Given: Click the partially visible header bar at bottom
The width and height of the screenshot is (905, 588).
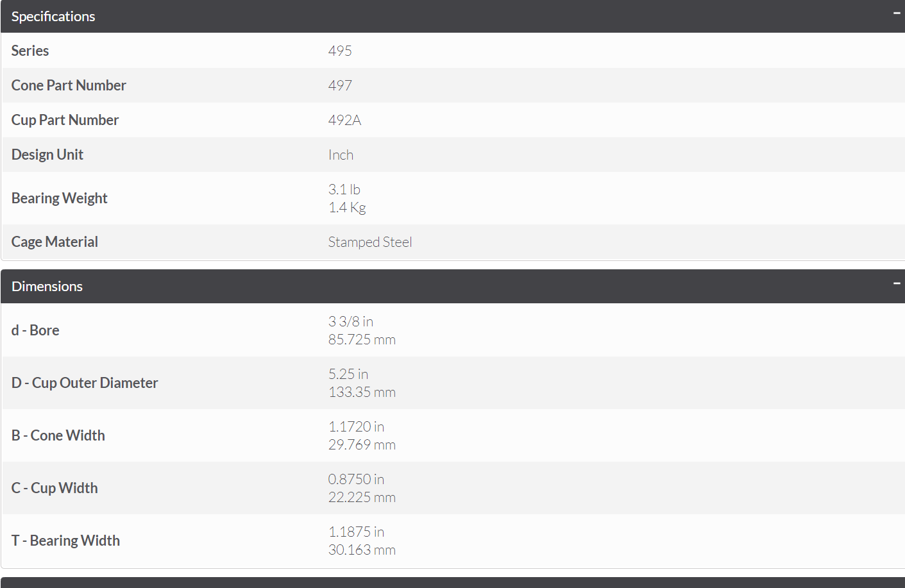Looking at the screenshot, I should coord(453,582).
